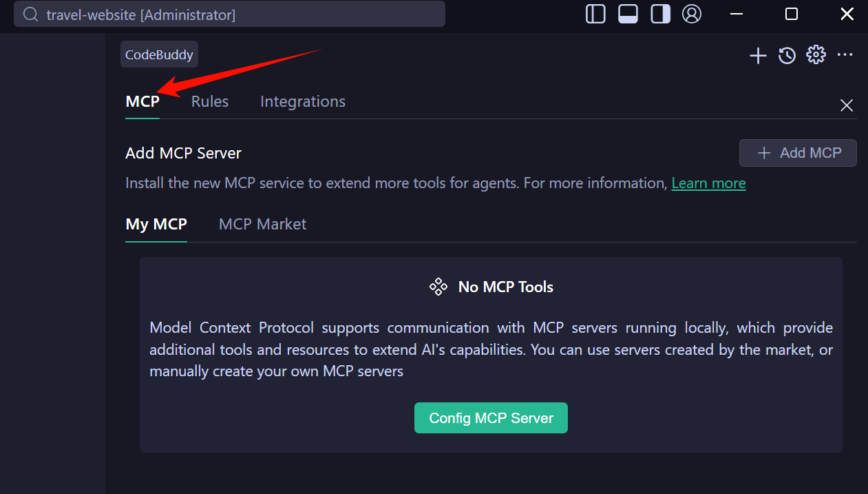Maximize the application window
Screen dimensions: 868x494
pyautogui.click(x=792, y=14)
